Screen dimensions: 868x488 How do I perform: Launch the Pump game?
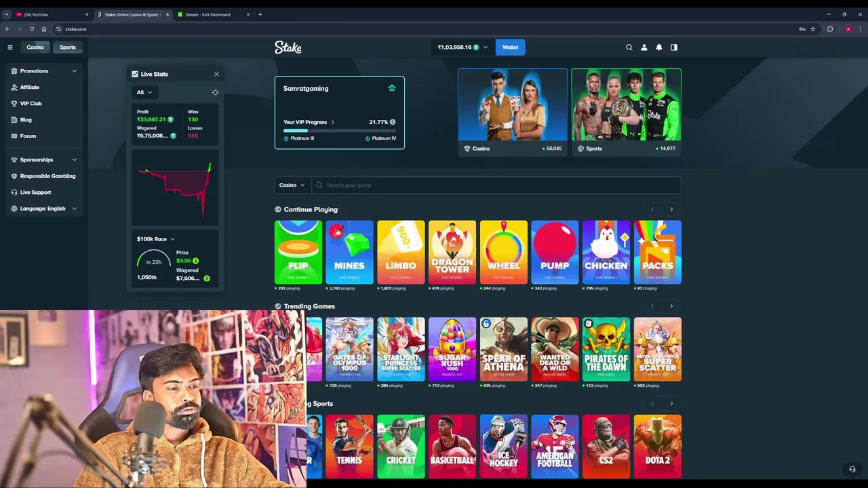555,252
